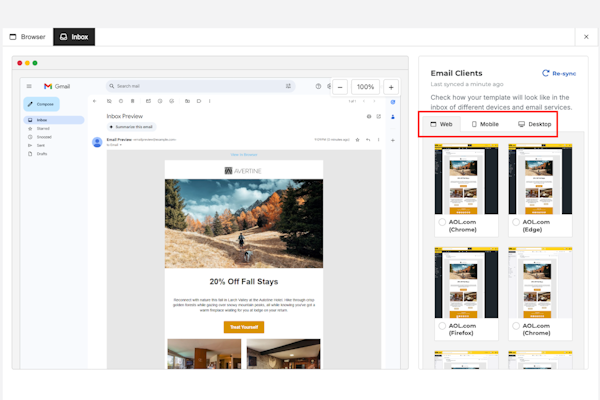600x400 pixels.
Task: Open Gmail help question mark icon
Action: [x=318, y=86]
